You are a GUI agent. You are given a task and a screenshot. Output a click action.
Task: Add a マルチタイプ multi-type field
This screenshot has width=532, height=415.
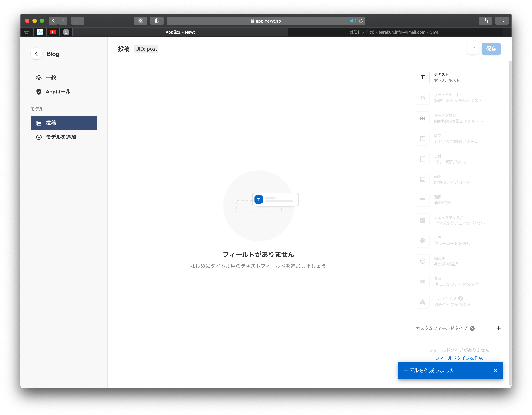(459, 302)
